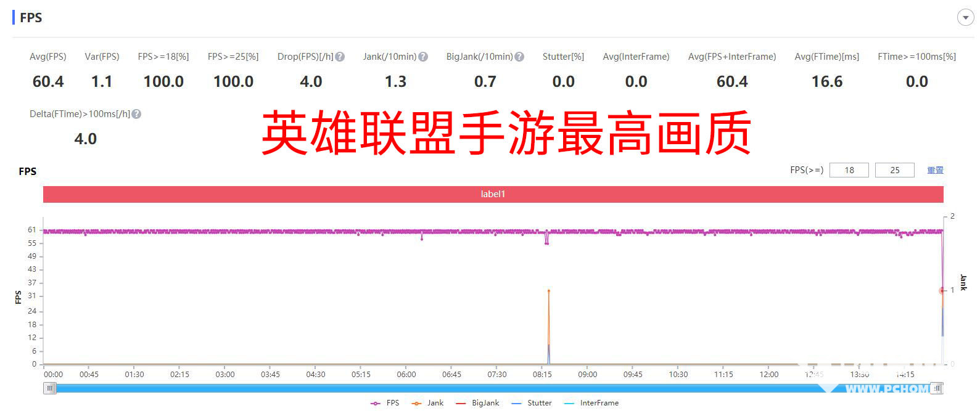Click the blue time range bar middle
This screenshot has width=980, height=411.
493,388
